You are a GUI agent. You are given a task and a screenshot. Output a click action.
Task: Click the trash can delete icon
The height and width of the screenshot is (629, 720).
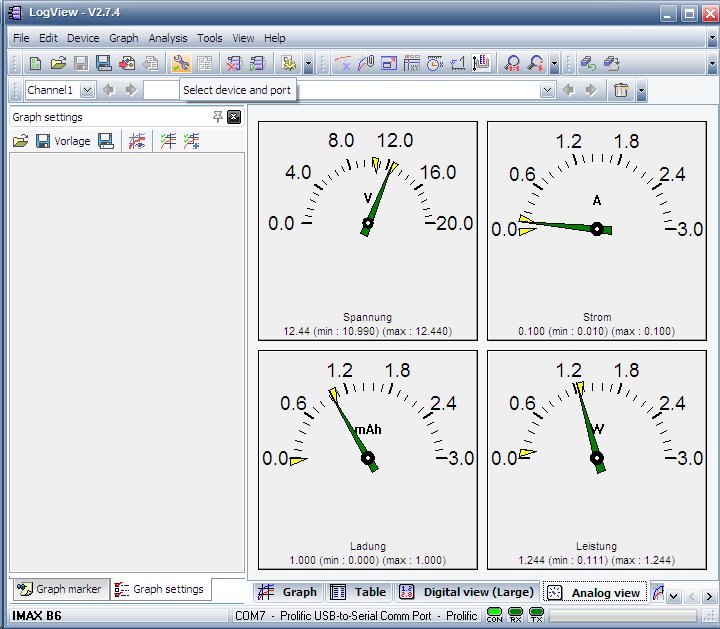pyautogui.click(x=621, y=90)
